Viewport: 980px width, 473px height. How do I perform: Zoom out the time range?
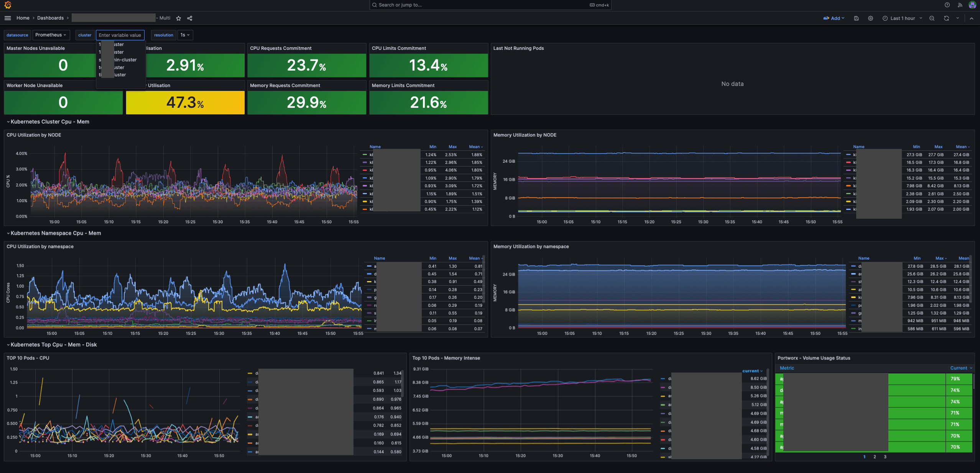(932, 18)
